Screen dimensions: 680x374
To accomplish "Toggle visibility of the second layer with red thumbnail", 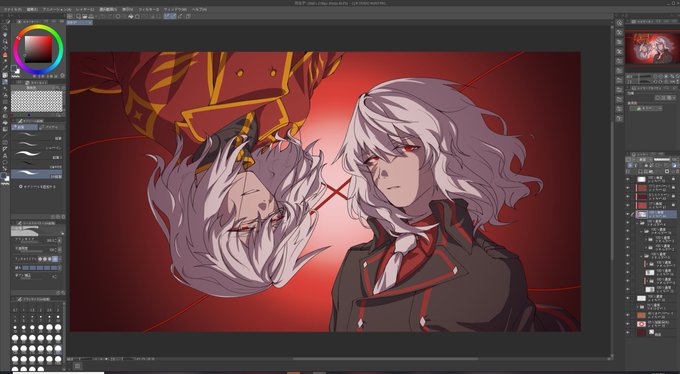I will 628,188.
